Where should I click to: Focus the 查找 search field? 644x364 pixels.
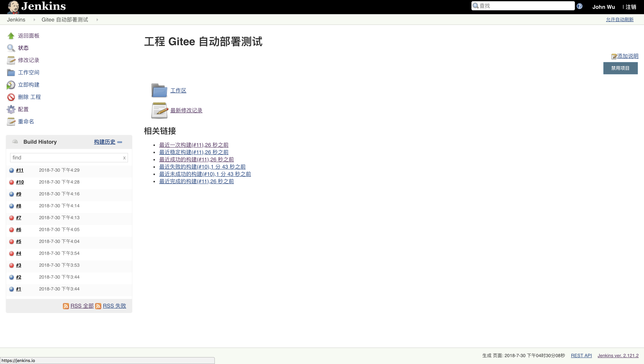coord(523,6)
